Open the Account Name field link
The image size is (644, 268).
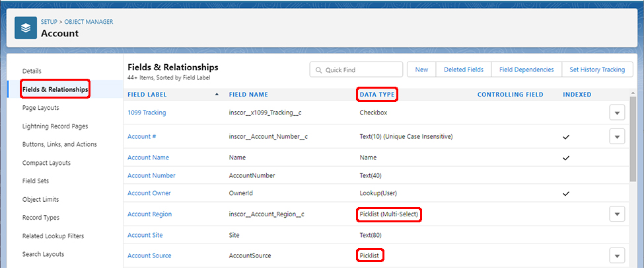[148, 157]
